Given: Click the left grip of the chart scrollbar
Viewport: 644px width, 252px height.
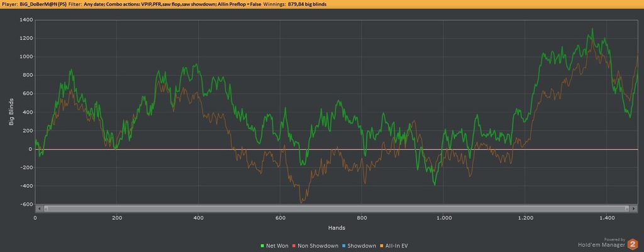Looking at the screenshot, I should coord(44,208).
